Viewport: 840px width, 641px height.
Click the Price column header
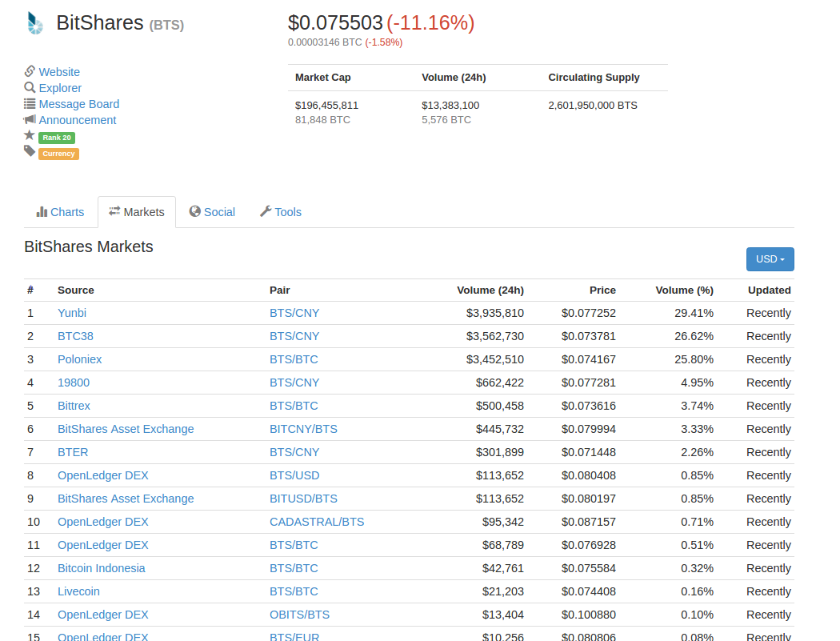(x=602, y=290)
